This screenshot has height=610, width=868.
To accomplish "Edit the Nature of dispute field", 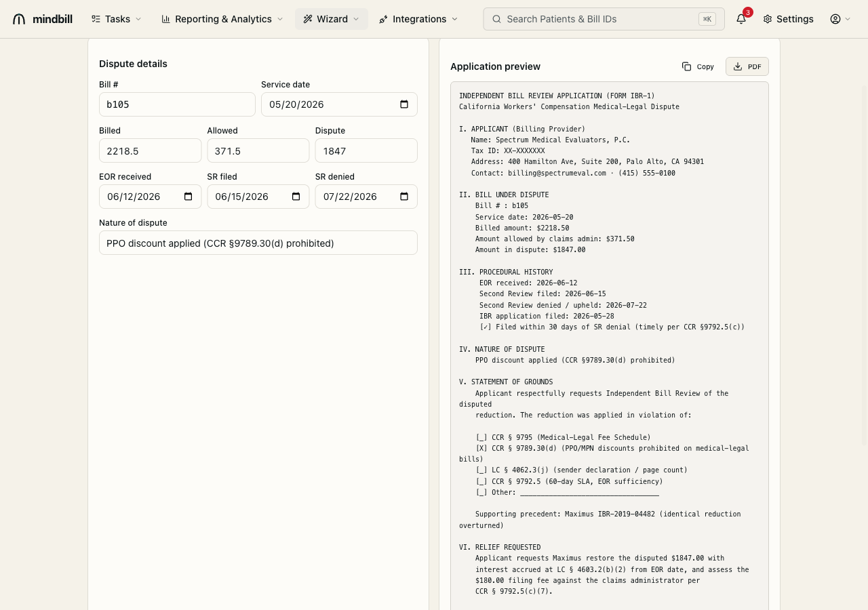I will point(258,243).
